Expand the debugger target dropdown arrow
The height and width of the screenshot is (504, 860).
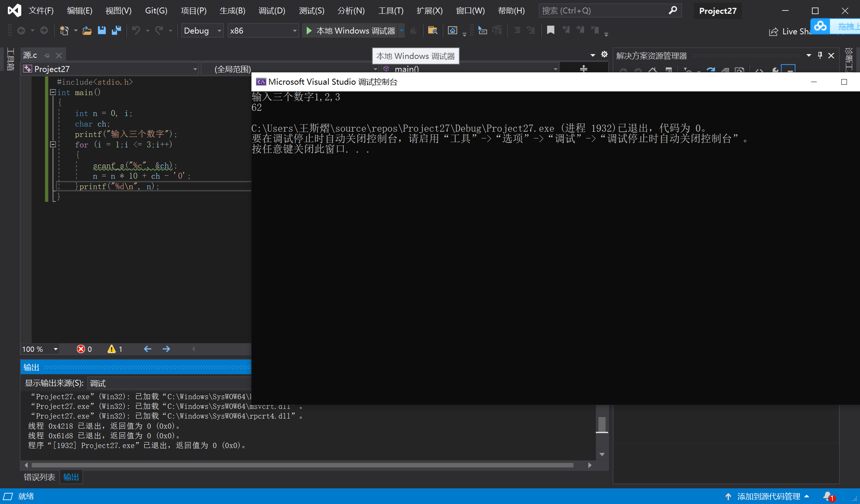pos(401,31)
